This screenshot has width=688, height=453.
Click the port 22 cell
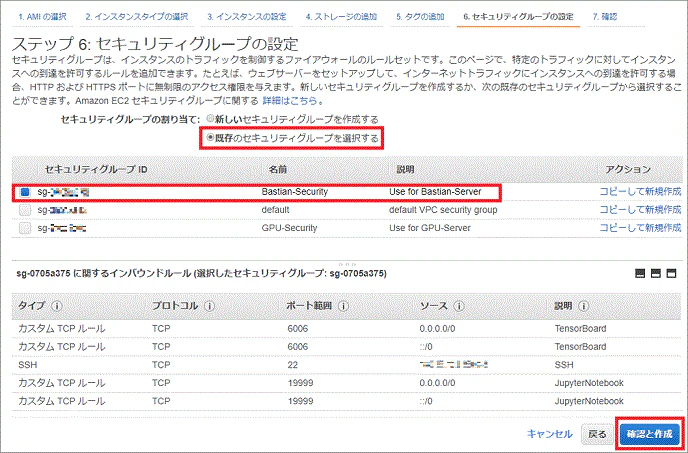pyautogui.click(x=293, y=365)
